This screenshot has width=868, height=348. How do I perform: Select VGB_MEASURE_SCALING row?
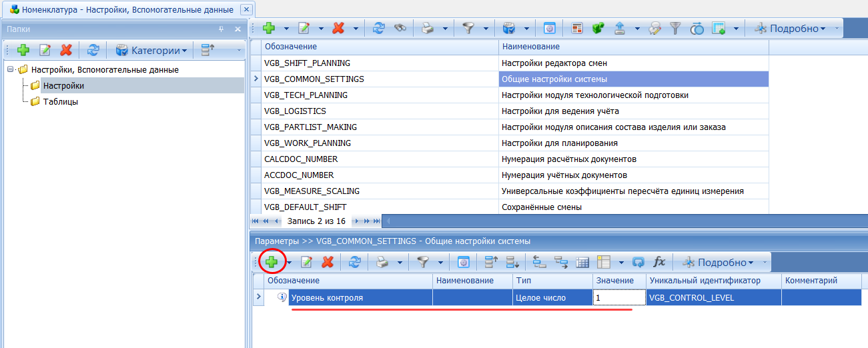(510, 191)
